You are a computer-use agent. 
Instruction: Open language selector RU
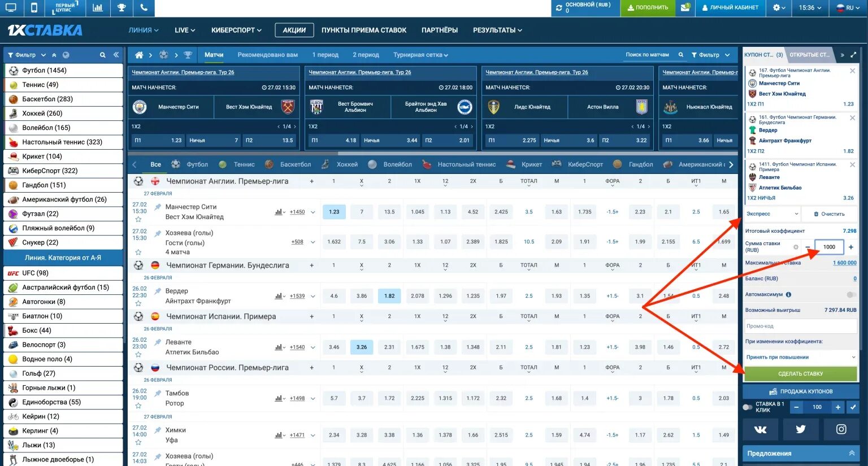(x=849, y=8)
